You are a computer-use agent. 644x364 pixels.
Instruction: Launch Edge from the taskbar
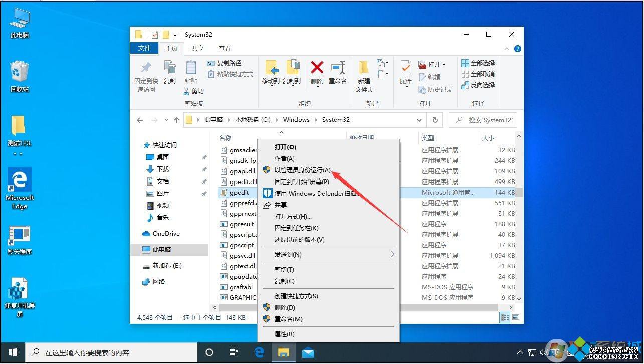click(x=259, y=352)
